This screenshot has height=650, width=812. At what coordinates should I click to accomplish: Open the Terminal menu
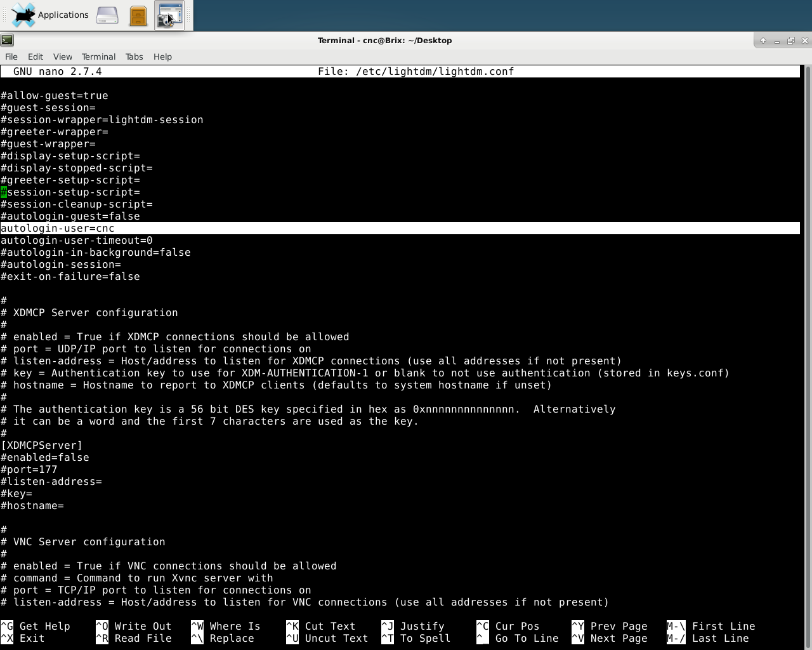point(98,56)
